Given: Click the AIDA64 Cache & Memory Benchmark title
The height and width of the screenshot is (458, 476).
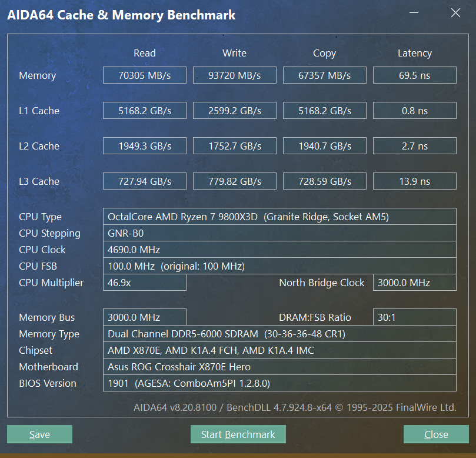Looking at the screenshot, I should pyautogui.click(x=121, y=15).
